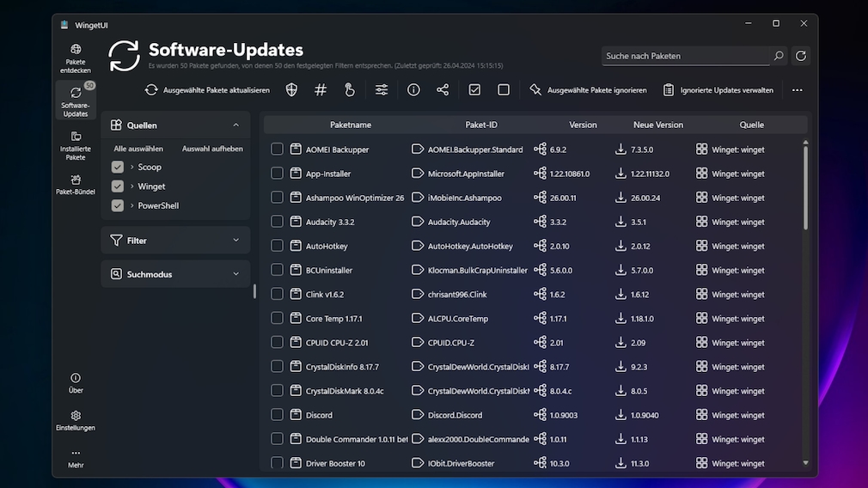
Task: Check the box for AOMEI Backupper
Action: (x=277, y=149)
